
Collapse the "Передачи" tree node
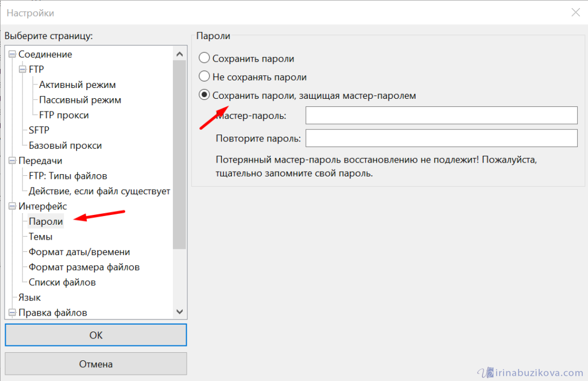tap(12, 161)
